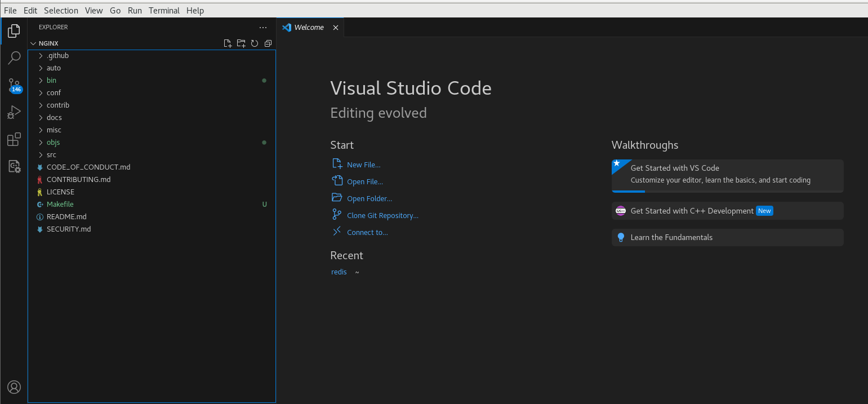Click the README.md info icon
The image size is (868, 404).
point(40,217)
